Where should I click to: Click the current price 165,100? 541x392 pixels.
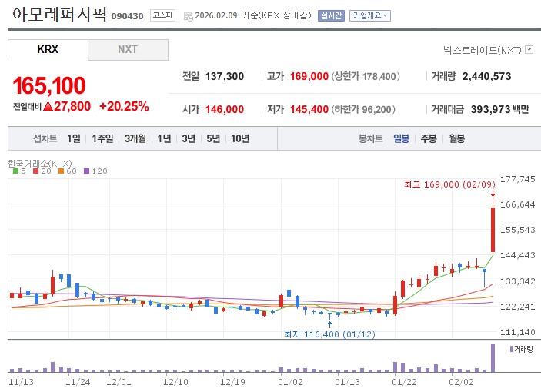tap(49, 85)
